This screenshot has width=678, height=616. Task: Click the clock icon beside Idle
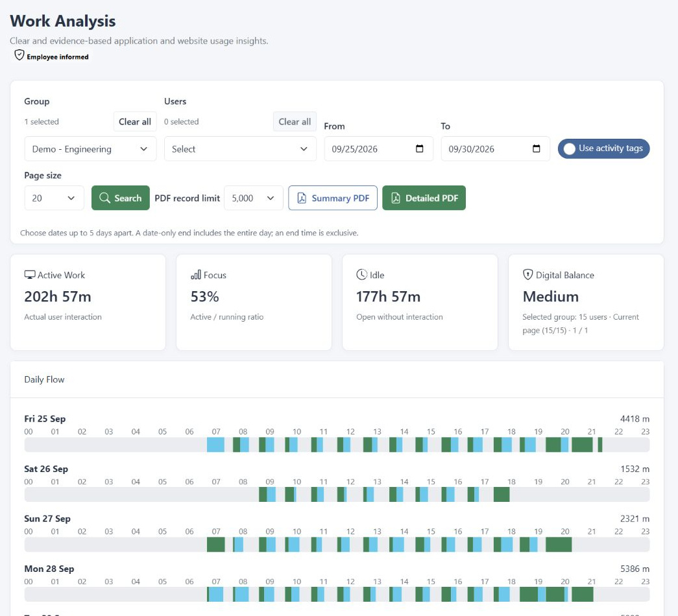[x=361, y=274]
